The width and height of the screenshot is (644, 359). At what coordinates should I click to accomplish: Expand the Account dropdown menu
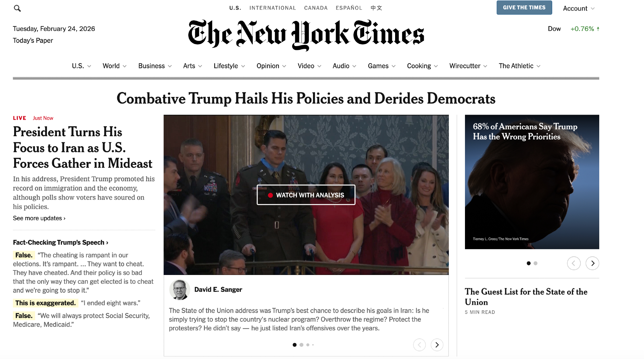click(x=579, y=9)
